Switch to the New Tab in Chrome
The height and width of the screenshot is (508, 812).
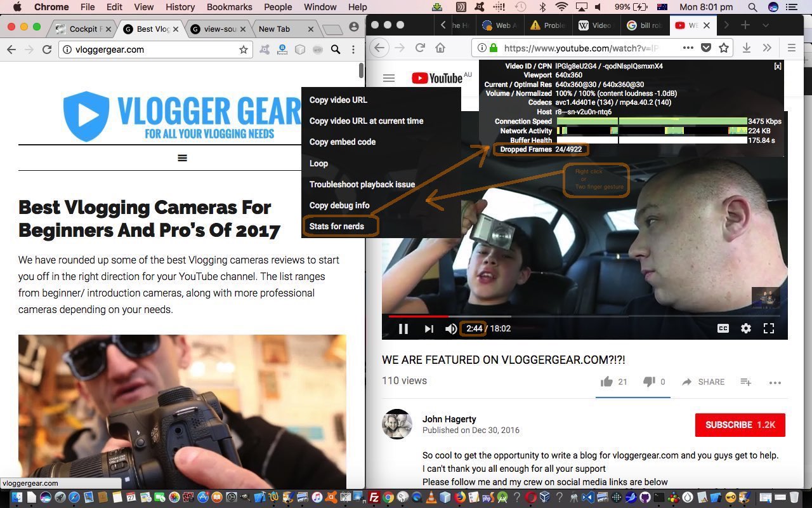285,29
